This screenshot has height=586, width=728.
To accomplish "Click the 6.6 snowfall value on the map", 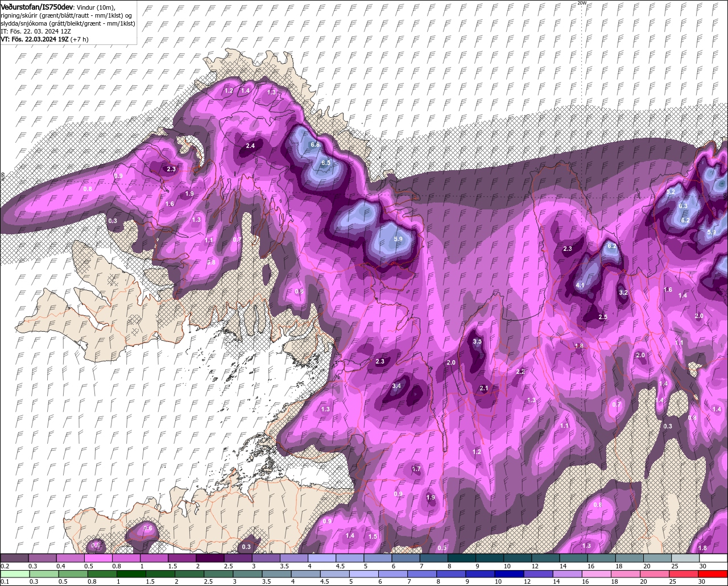I will [x=315, y=145].
